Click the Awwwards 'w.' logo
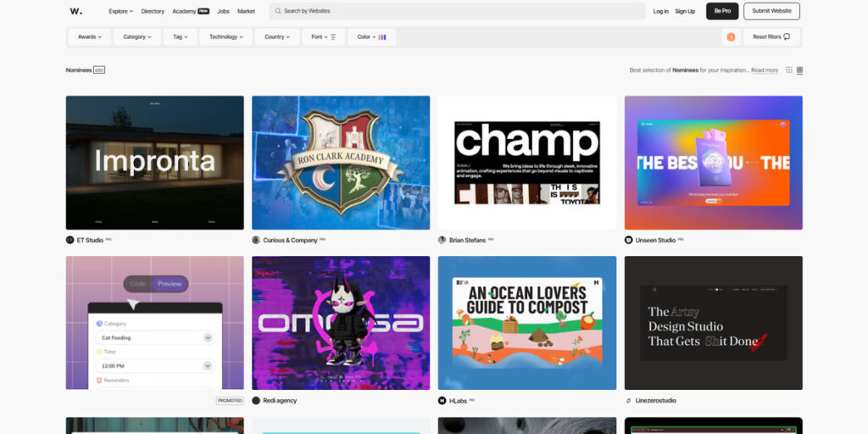868x434 pixels. point(75,11)
